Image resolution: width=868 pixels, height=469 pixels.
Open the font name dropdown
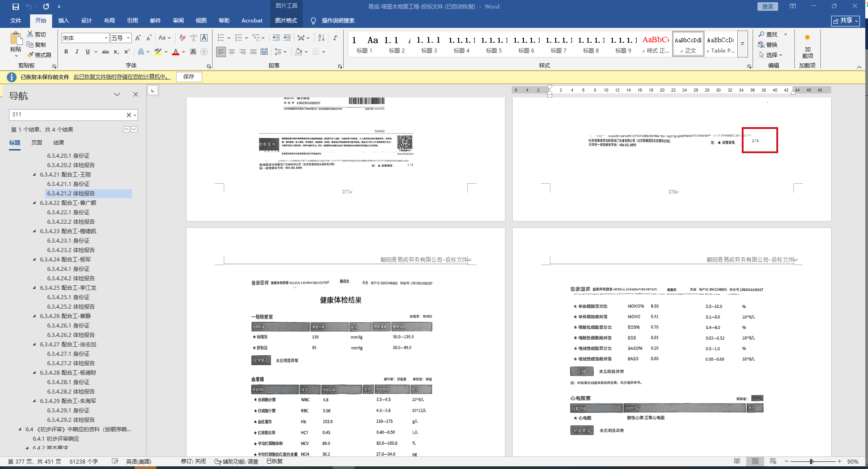click(x=106, y=38)
